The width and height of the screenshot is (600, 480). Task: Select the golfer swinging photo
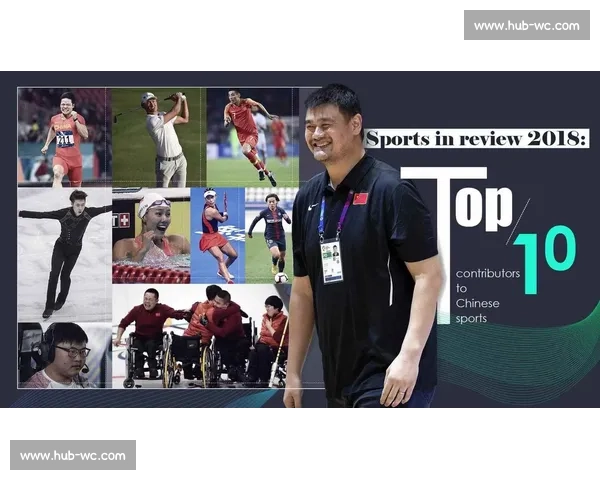click(159, 137)
